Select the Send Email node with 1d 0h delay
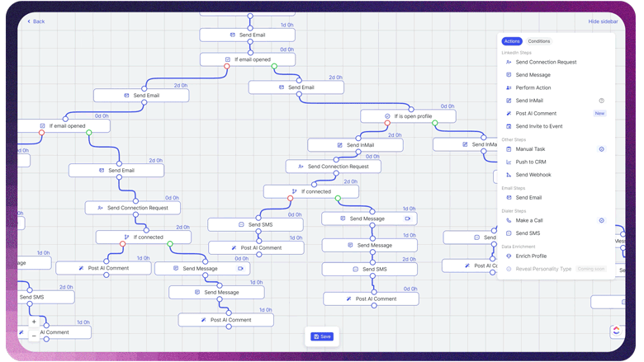Screen dimensions: 644x362 pyautogui.click(x=247, y=35)
